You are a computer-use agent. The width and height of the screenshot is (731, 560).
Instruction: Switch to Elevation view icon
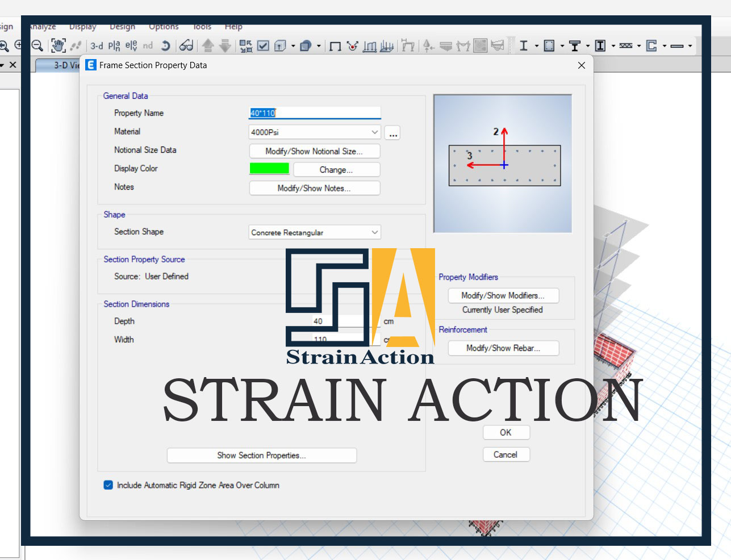click(131, 46)
